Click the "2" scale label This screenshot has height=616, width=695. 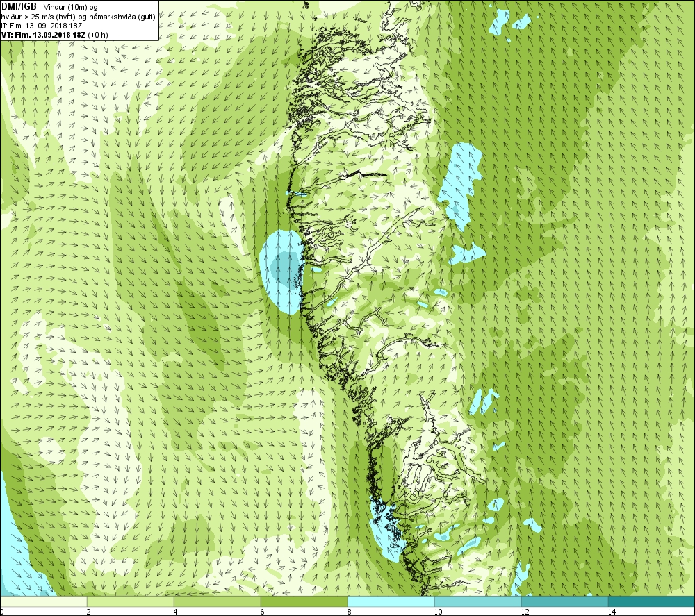[x=89, y=612]
